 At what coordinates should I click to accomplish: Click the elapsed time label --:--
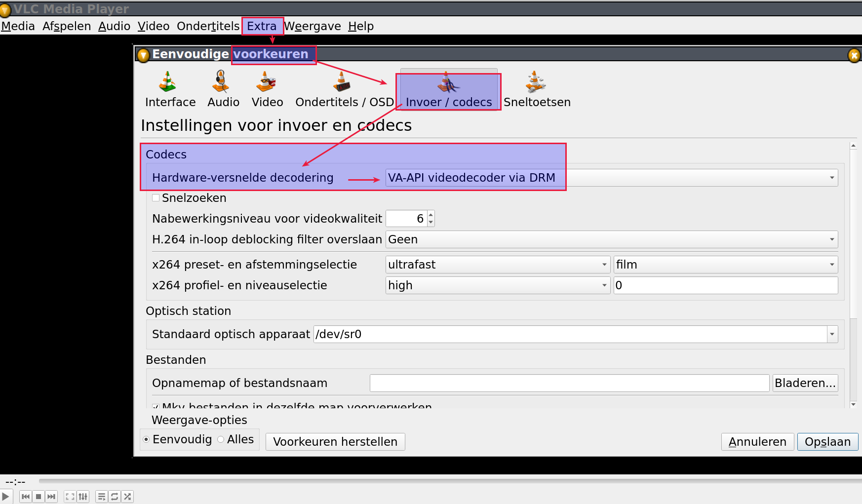15,482
